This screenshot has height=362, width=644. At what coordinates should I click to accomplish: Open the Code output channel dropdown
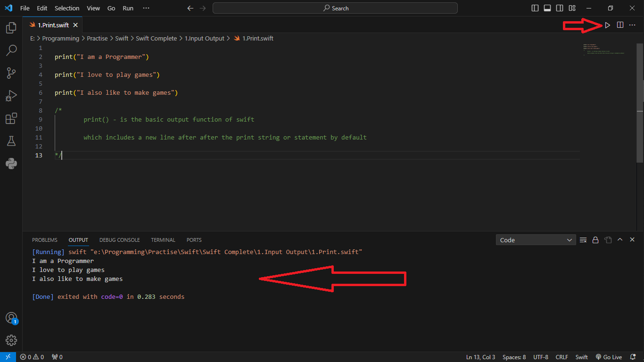click(x=536, y=240)
